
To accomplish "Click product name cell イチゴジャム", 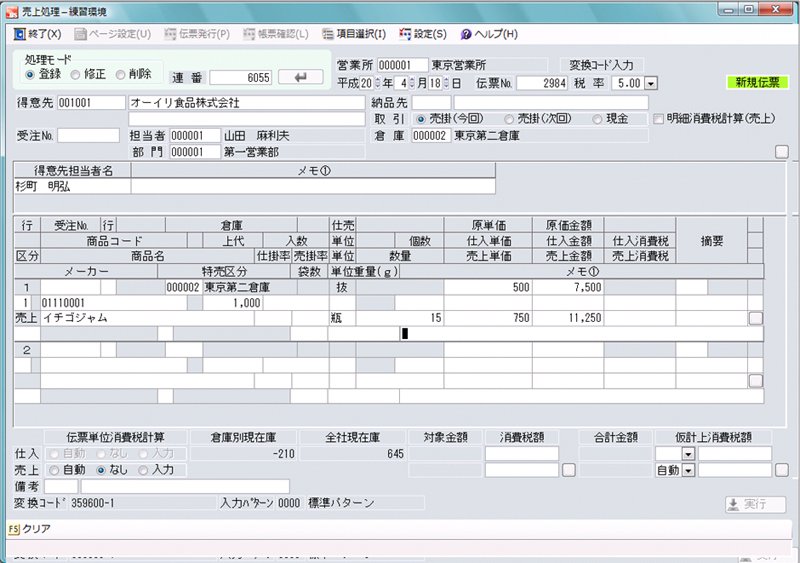I will (x=147, y=318).
